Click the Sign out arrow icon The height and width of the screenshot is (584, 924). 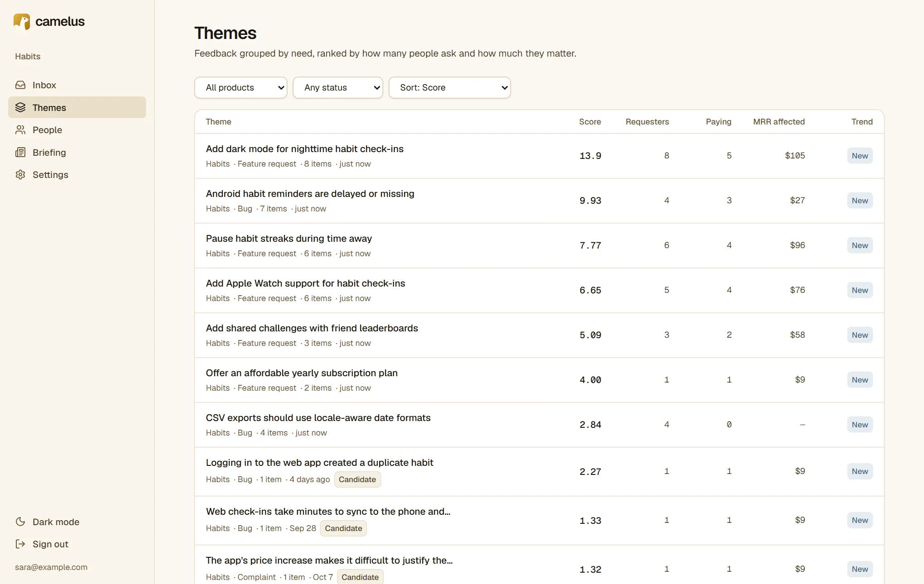(20, 544)
